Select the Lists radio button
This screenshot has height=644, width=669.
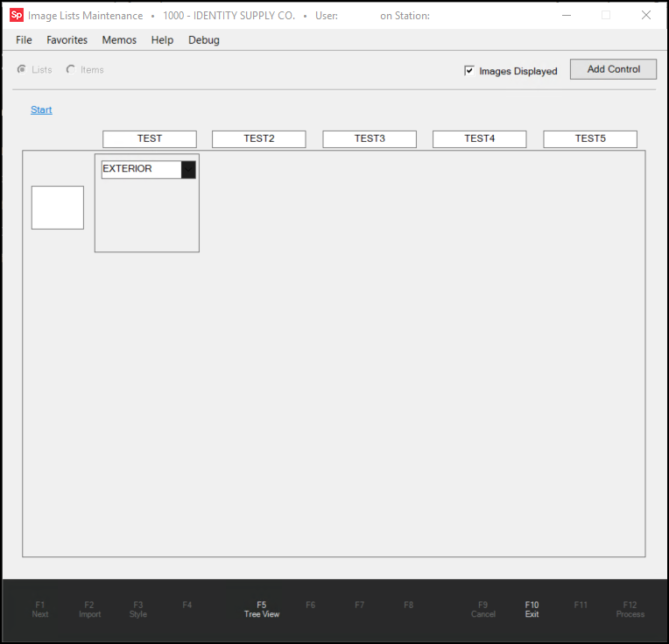(22, 70)
